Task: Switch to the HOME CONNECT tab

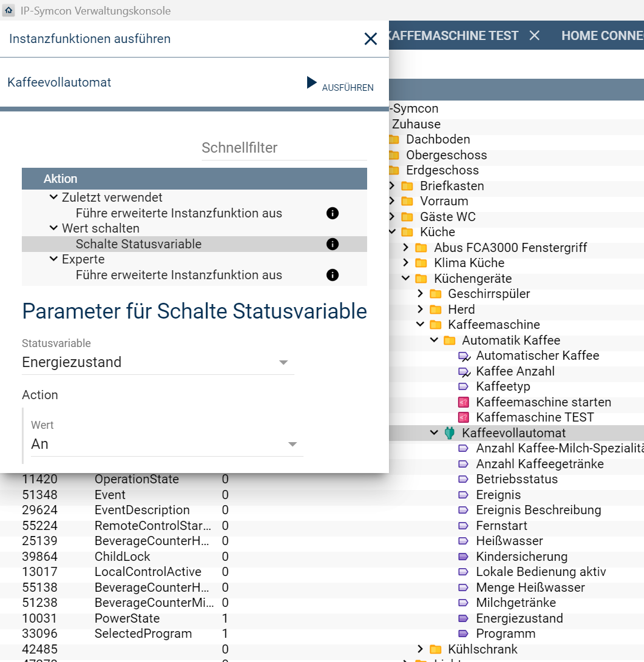Action: point(602,36)
